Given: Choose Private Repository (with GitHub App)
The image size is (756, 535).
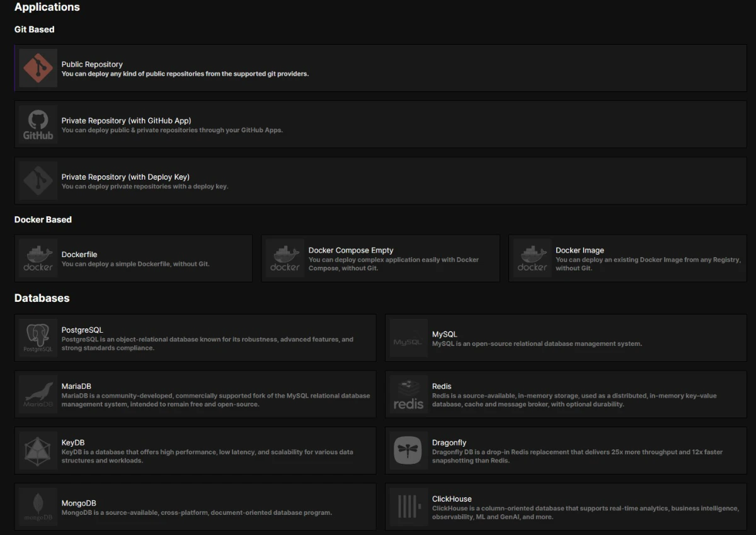Looking at the screenshot, I should [126, 120].
